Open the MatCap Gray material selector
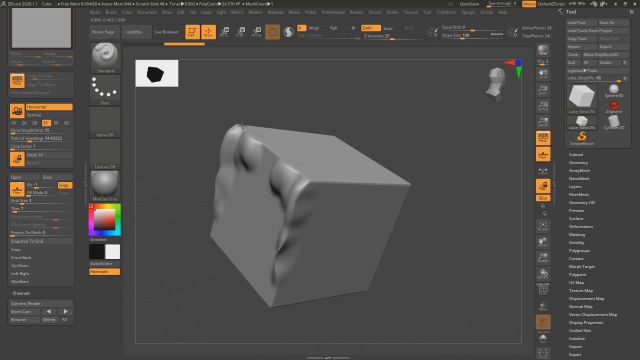The width and height of the screenshot is (640, 360). [105, 186]
